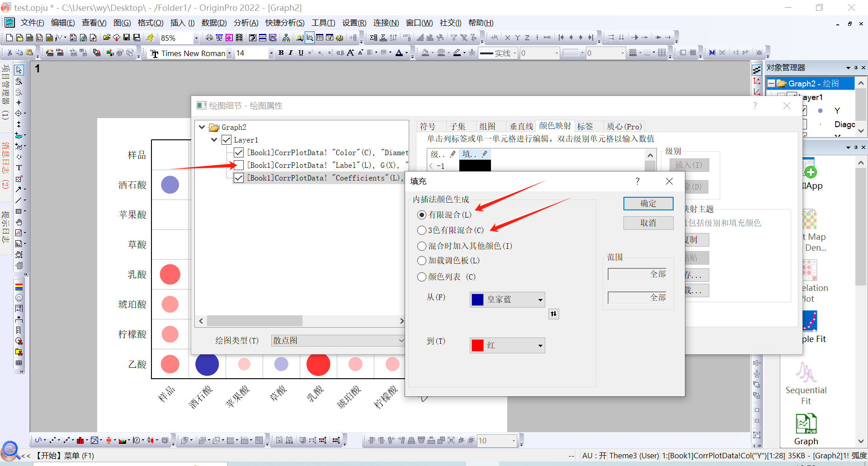The image size is (868, 466).
Task: Collapse the Graph2 tree node
Action: [202, 127]
